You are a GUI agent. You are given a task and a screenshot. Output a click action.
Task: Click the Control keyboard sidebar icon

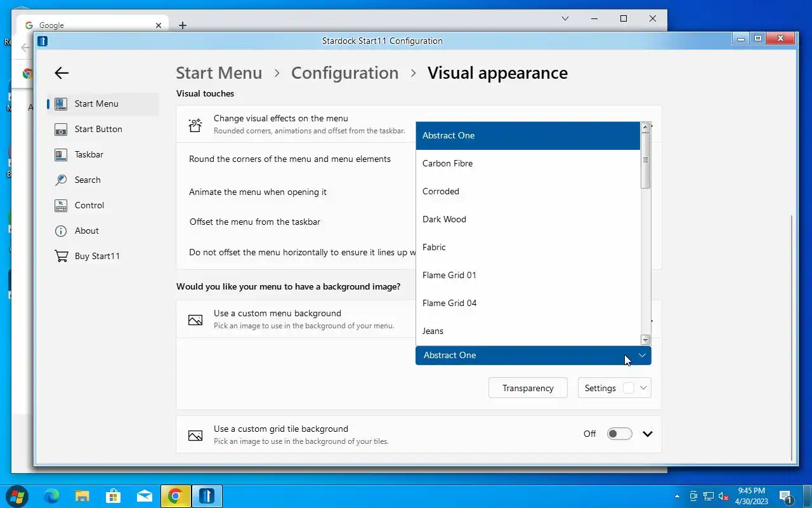tap(61, 205)
